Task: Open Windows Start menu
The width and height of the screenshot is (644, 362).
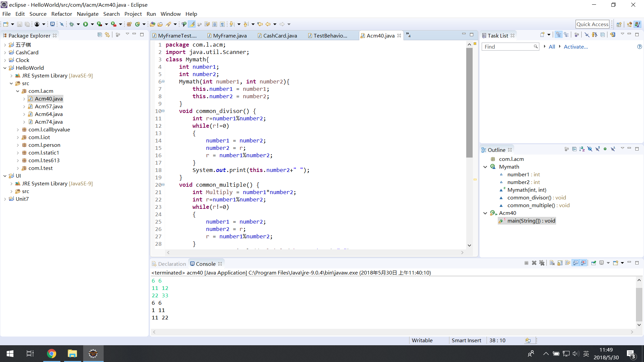Action: (10, 353)
